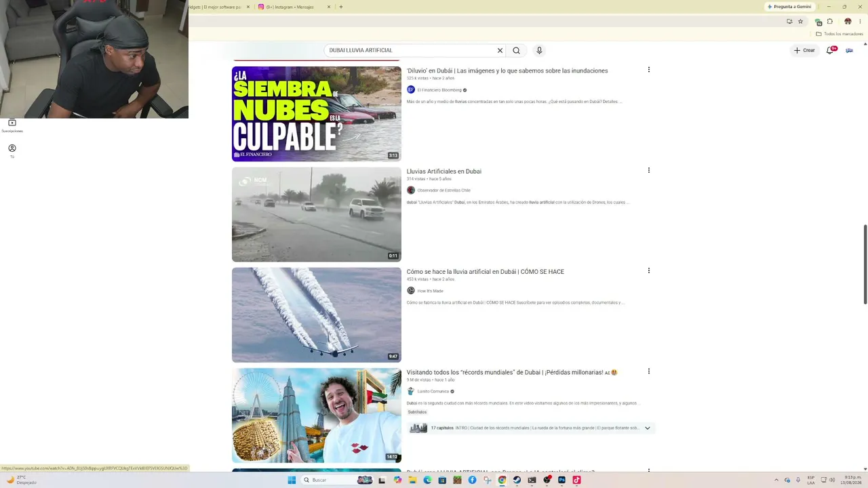Open the tab left of Instagram Mensajes
868x488 pixels.
click(x=217, y=7)
